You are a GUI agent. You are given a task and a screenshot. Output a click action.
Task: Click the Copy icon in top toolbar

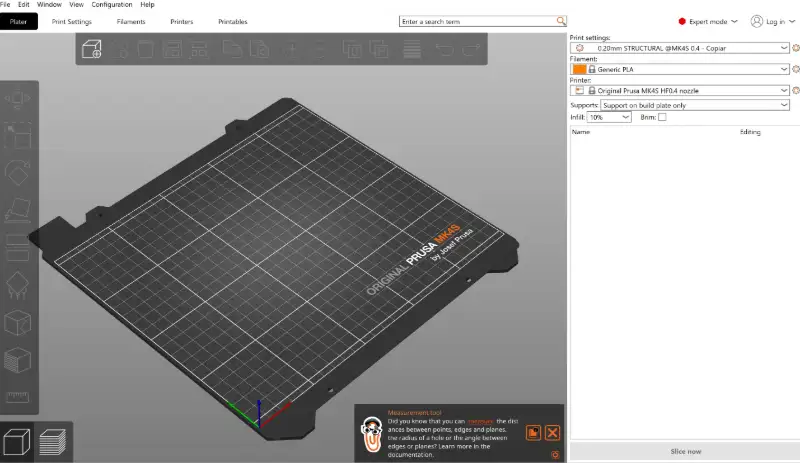[232, 50]
